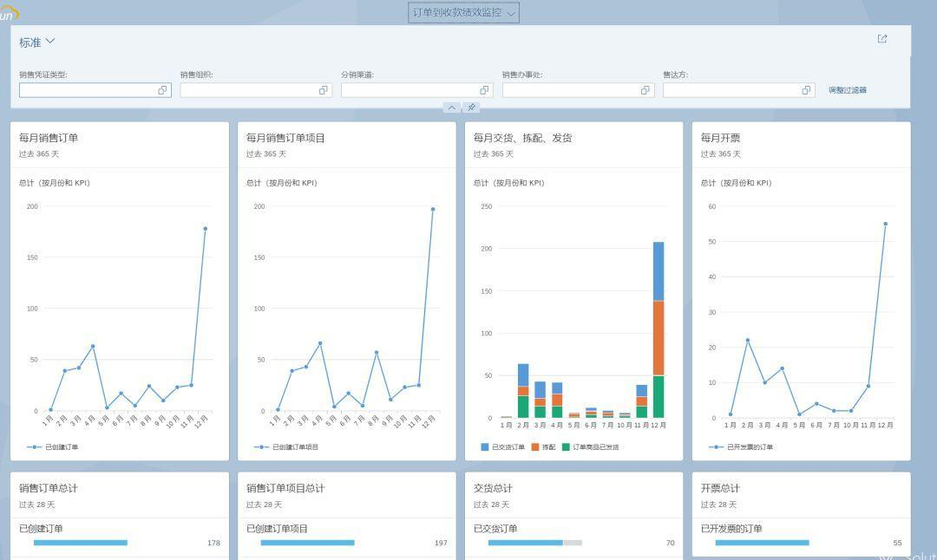937x560 pixels.
Task: Open the 订单到收款绩效监控 title dropdown
Action: pos(463,12)
